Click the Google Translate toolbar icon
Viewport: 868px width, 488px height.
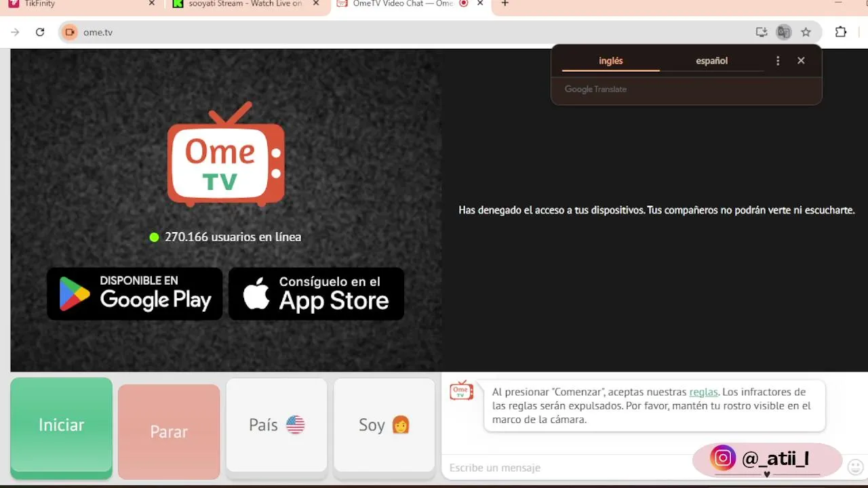(x=784, y=32)
